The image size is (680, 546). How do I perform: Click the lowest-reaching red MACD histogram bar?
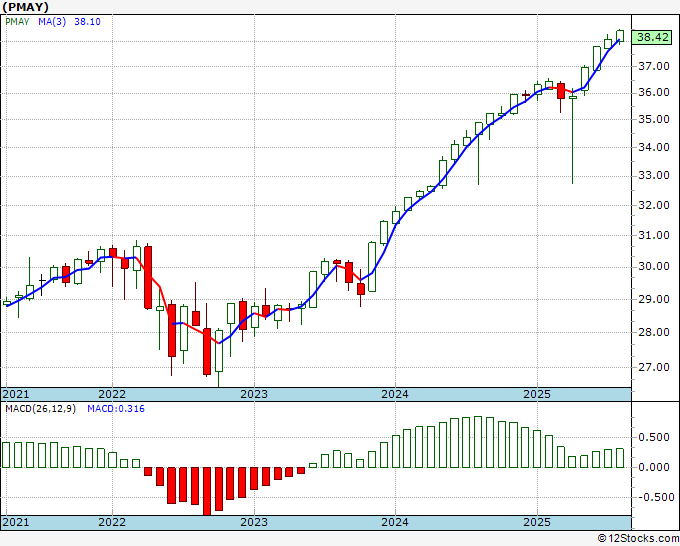click(207, 491)
